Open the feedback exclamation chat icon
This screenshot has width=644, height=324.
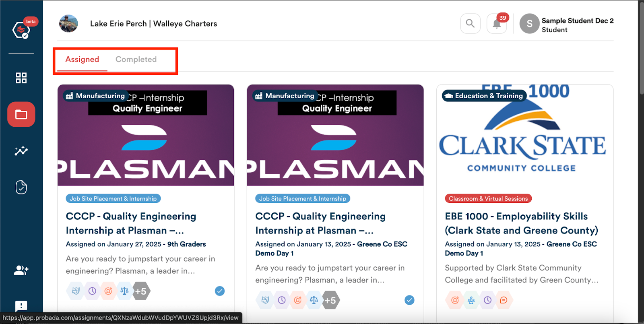coord(21,306)
